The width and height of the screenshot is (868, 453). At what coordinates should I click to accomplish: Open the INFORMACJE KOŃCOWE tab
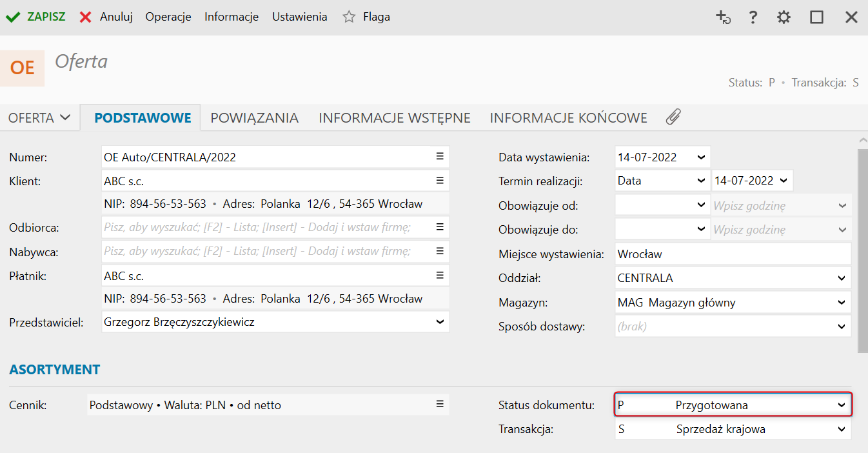point(568,118)
